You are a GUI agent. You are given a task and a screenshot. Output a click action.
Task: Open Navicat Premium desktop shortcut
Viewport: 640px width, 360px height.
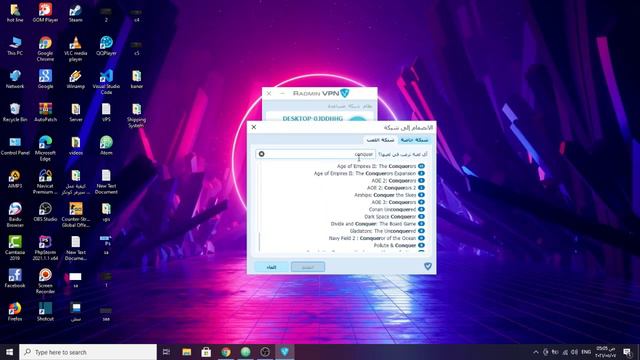click(45, 182)
